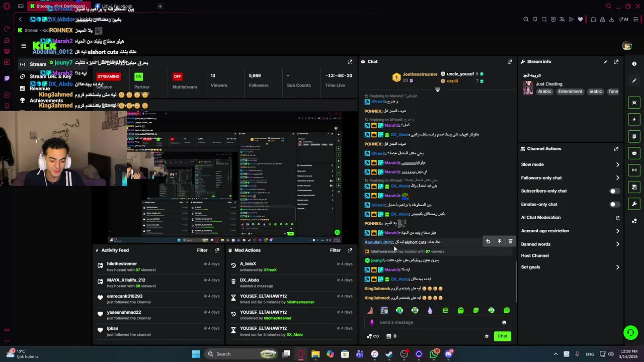Click the browser heart bookmark icon
Image resolution: width=644 pixels, height=362 pixels.
click(580, 20)
